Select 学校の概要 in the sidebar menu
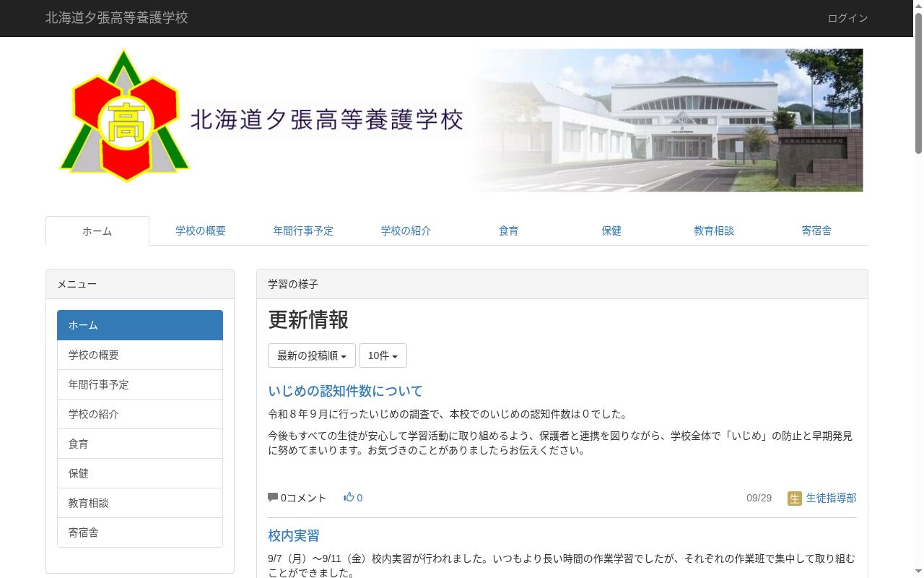This screenshot has height=578, width=924. [x=140, y=355]
